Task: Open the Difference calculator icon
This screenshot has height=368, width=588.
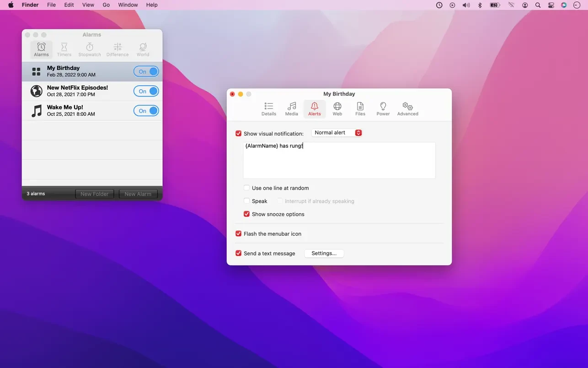Action: pos(118,49)
